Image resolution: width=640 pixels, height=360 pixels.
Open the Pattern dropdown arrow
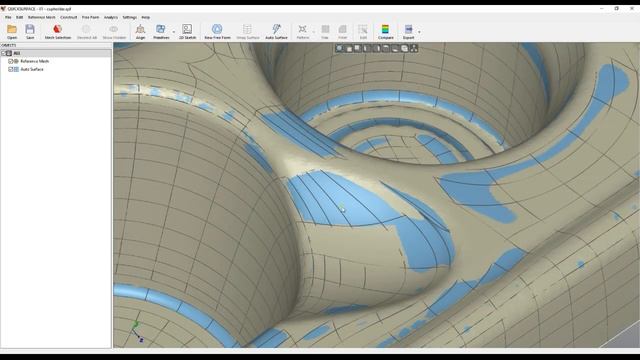[313, 32]
